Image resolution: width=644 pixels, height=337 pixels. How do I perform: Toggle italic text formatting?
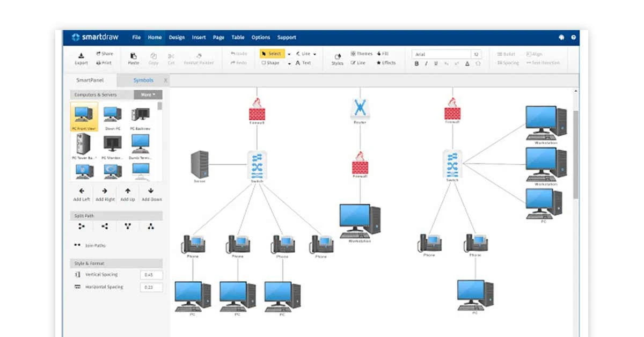(x=426, y=63)
